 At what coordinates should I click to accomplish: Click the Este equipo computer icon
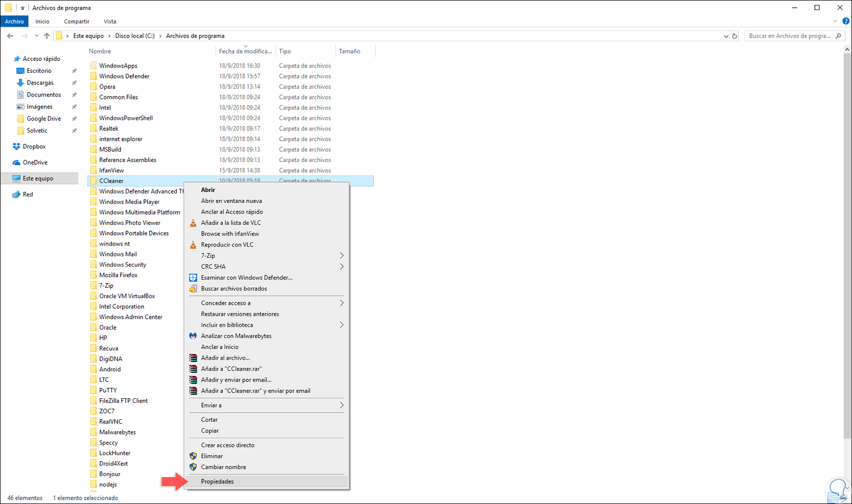[17, 178]
